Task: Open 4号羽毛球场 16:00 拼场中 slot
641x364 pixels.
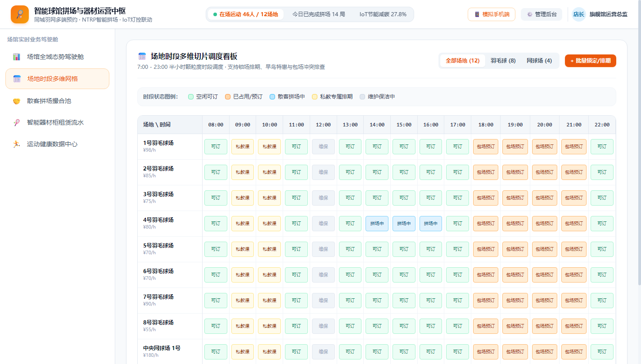Action: (x=431, y=224)
